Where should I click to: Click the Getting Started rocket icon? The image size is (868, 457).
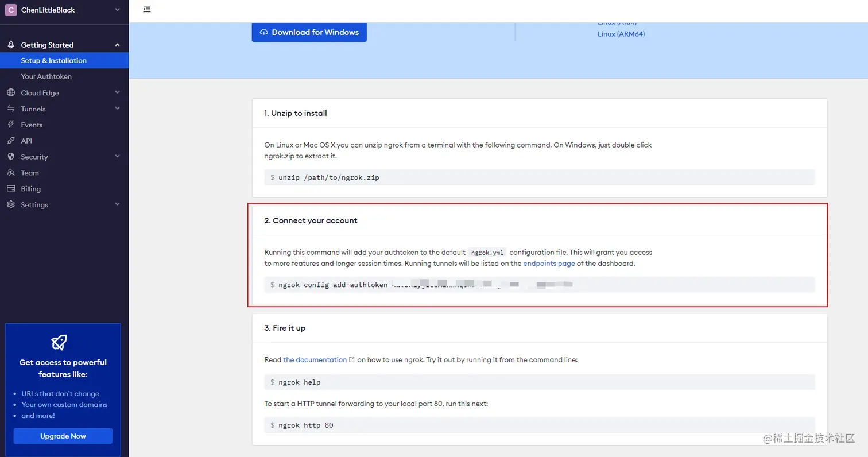pos(10,45)
